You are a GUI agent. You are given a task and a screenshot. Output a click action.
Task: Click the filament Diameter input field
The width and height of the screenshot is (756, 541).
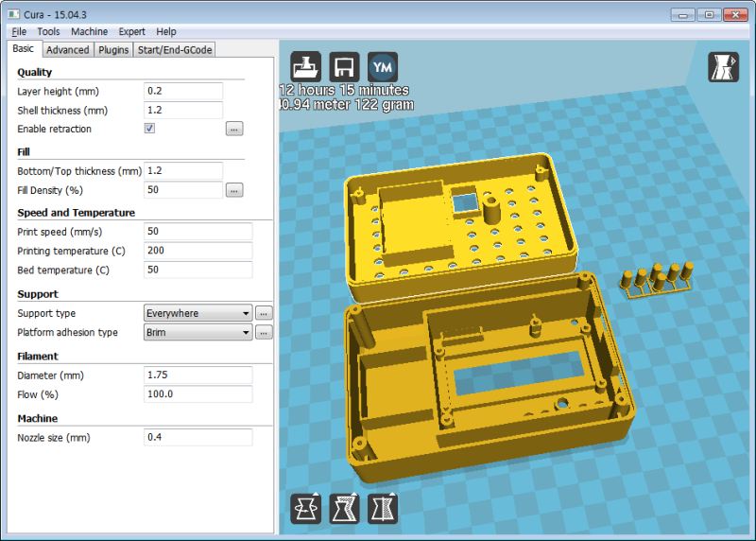(198, 375)
